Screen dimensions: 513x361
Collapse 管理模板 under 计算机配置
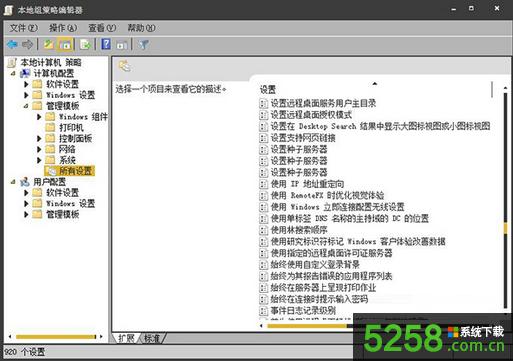click(26, 106)
